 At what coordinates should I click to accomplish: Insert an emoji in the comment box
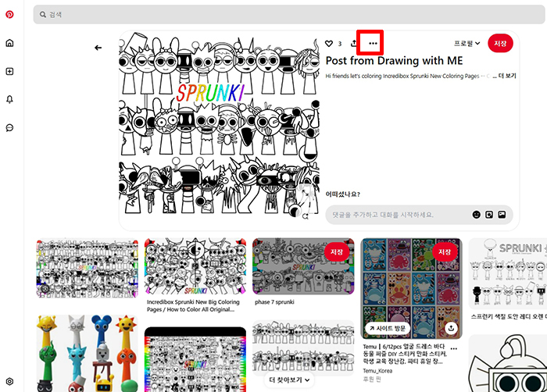pos(476,215)
